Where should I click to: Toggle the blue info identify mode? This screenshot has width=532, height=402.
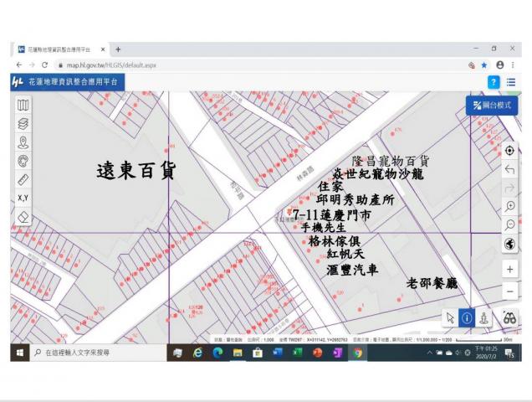pos(467,317)
